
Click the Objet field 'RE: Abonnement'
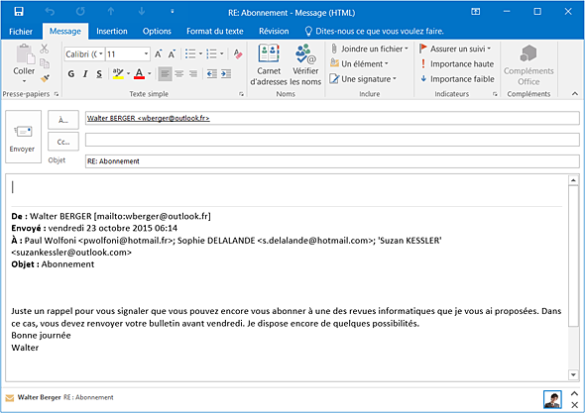point(332,161)
